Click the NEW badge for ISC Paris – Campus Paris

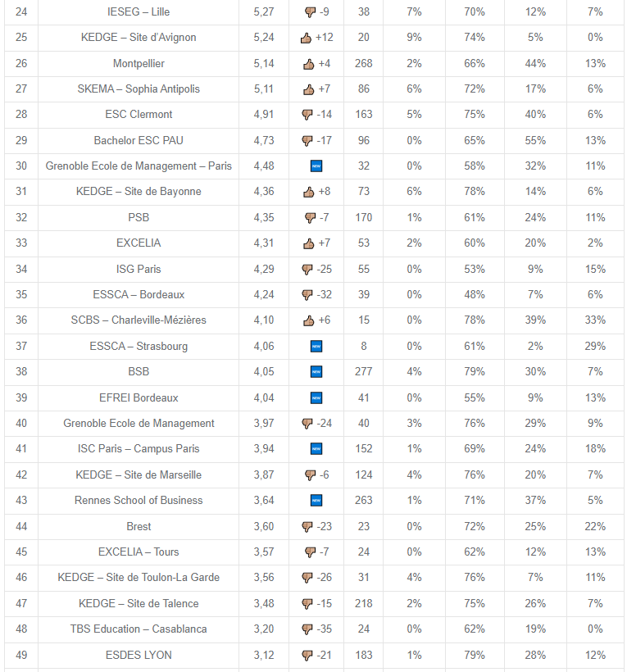pyautogui.click(x=316, y=449)
